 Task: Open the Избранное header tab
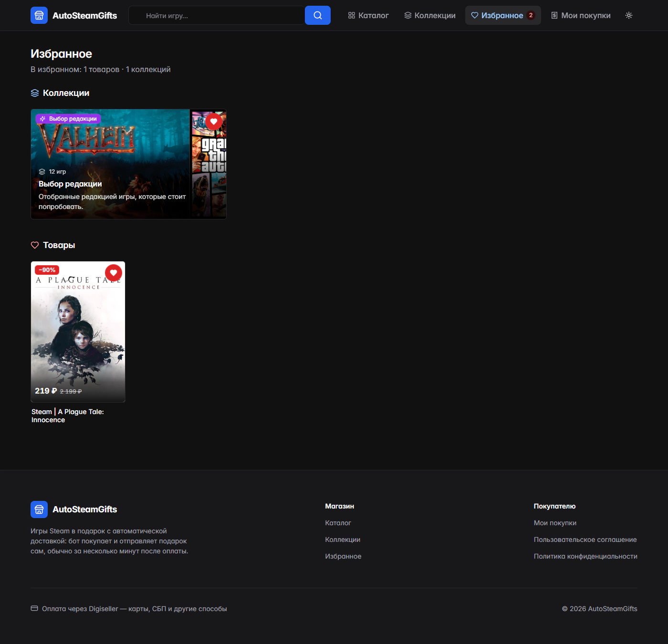[503, 15]
